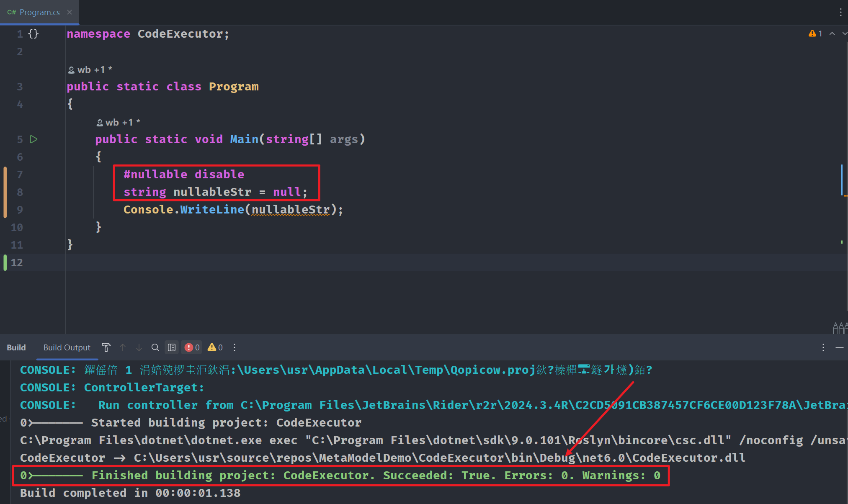The image size is (848, 504).
Task: Switch to the Build Output tab
Action: [67, 347]
